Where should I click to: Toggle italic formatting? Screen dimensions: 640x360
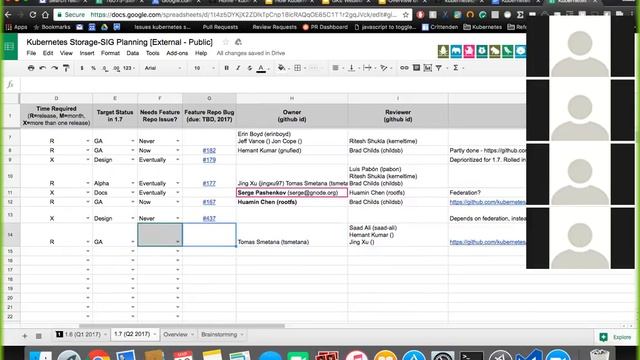tap(238, 68)
